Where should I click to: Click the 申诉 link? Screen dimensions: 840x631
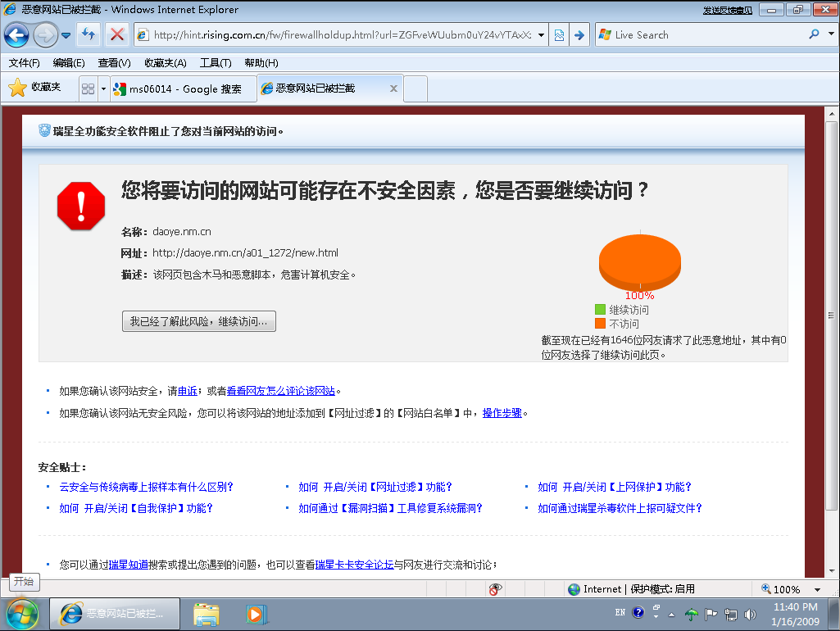(187, 391)
